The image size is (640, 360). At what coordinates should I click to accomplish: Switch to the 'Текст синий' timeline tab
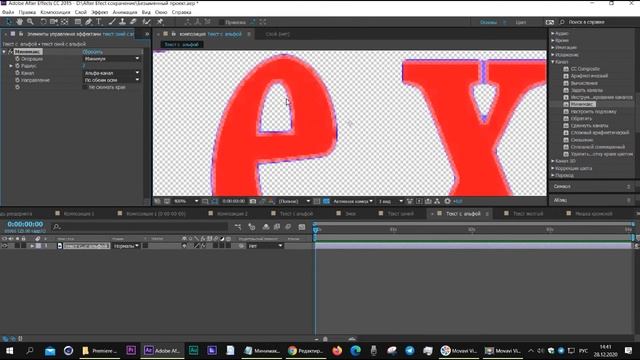click(400, 213)
